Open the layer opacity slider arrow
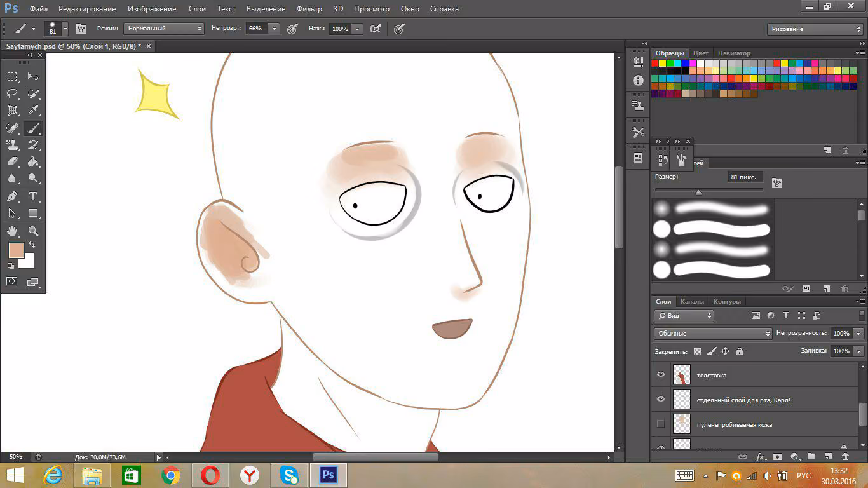The width and height of the screenshot is (868, 488). tap(859, 334)
